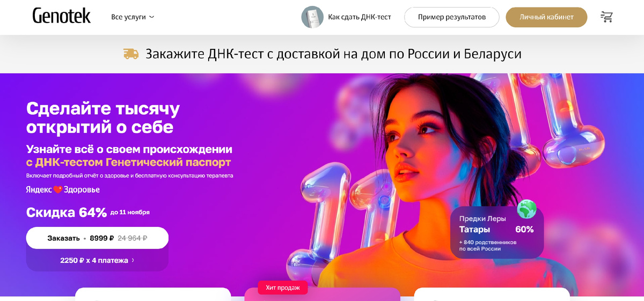Click the Скидка 64% offer text
Image resolution: width=644 pixels, height=301 pixels.
coord(67,212)
